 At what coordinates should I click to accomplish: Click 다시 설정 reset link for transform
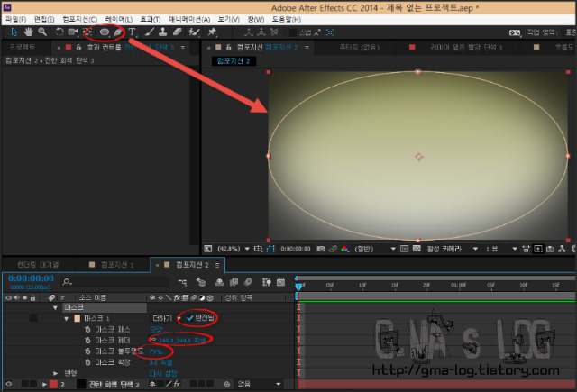click(163, 373)
